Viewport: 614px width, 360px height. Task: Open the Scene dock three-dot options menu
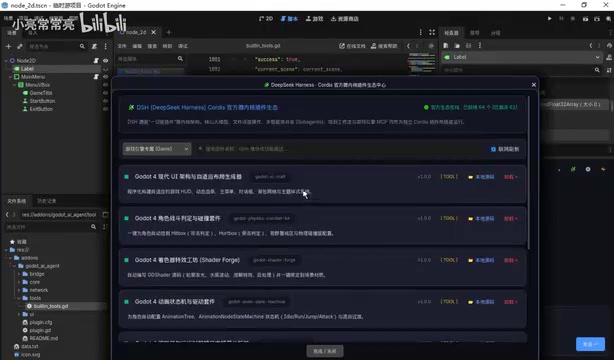(x=105, y=46)
